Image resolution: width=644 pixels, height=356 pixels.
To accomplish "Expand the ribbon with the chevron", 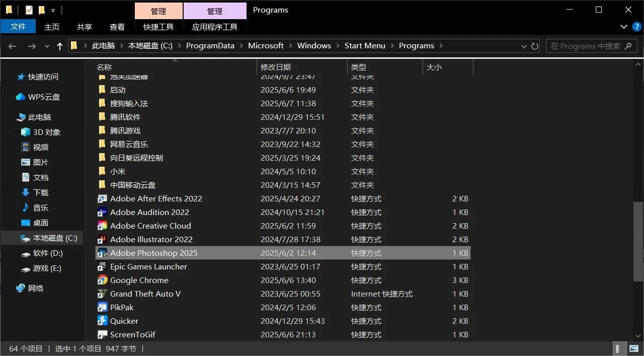I will point(624,27).
